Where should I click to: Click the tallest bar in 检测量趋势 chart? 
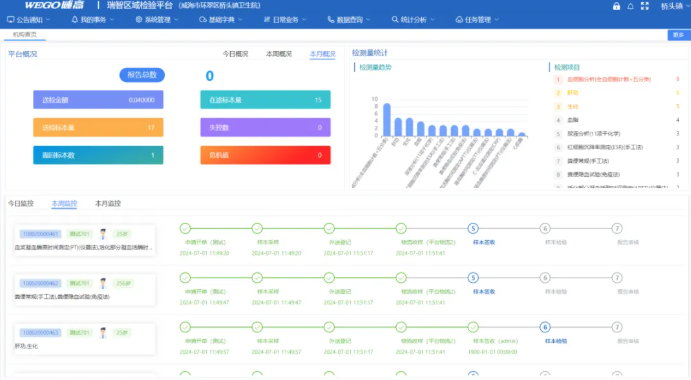coord(387,119)
